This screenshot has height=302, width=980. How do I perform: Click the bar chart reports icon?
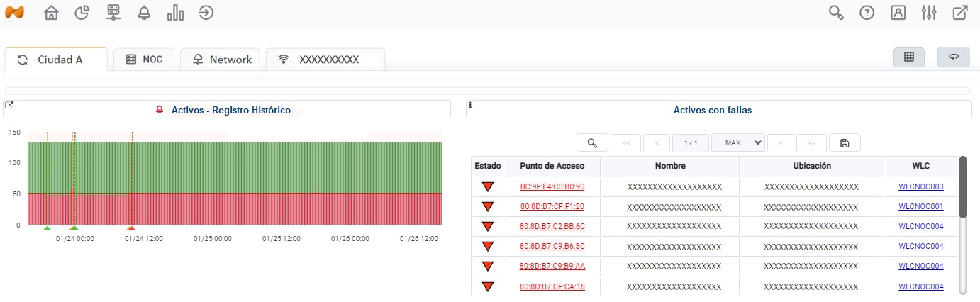(x=175, y=13)
